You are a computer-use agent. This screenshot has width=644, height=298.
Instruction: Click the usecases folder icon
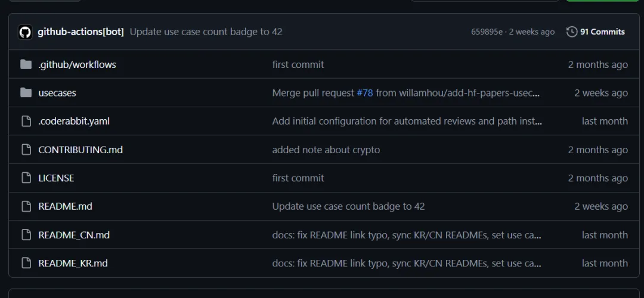click(26, 93)
